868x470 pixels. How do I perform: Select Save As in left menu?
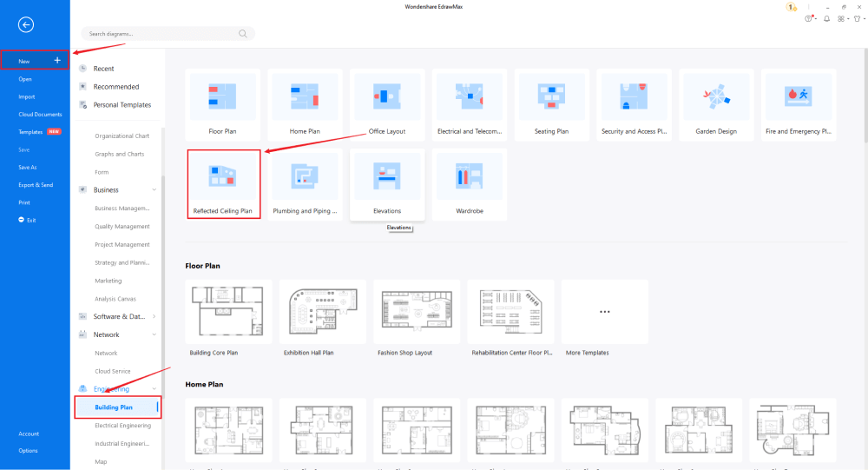click(28, 168)
